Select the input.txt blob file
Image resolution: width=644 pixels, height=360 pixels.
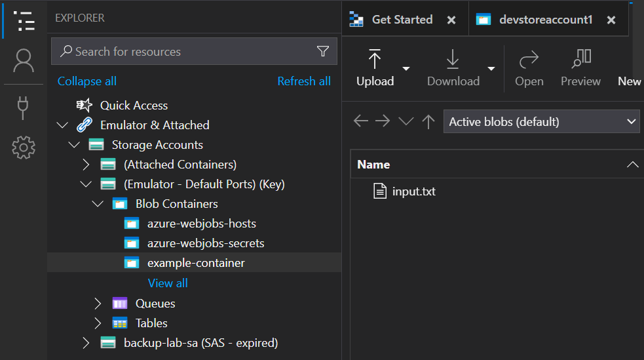point(413,191)
